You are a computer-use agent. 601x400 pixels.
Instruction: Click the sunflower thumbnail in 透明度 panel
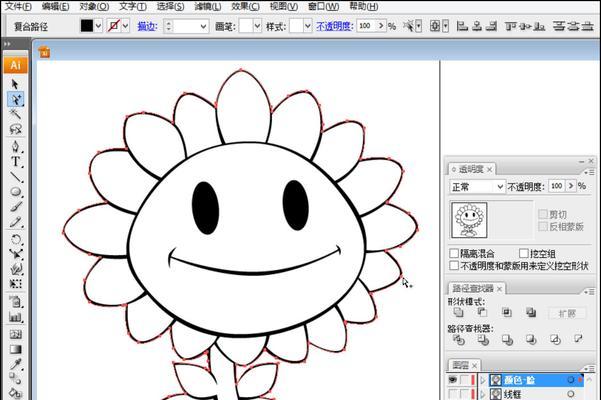(x=469, y=220)
